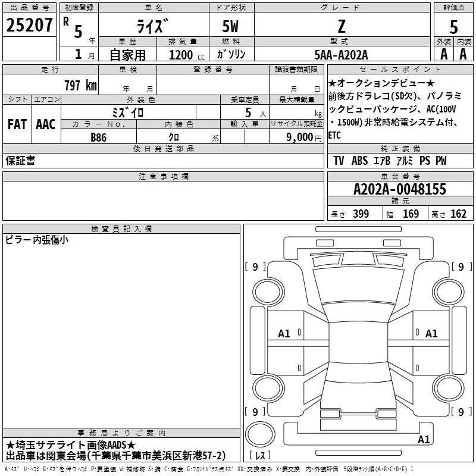Select the AAC air conditioner cell
This screenshot has width=476, height=476.
pos(45,124)
